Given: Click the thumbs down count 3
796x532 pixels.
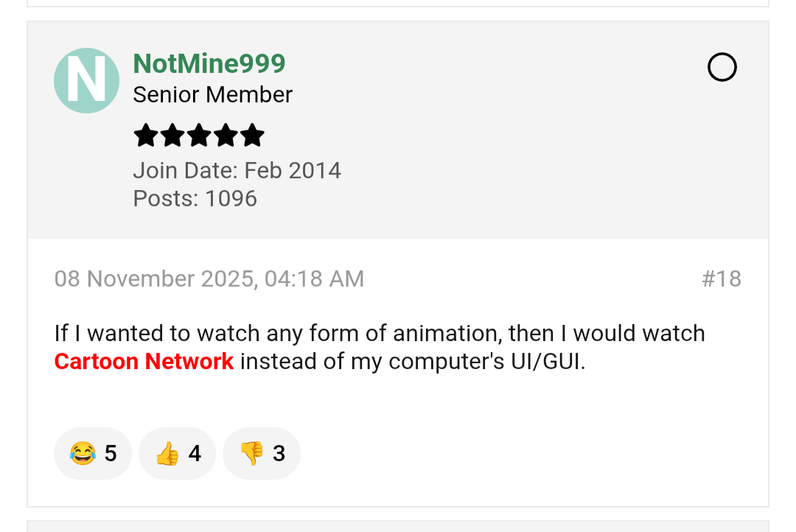Looking at the screenshot, I should 279,453.
